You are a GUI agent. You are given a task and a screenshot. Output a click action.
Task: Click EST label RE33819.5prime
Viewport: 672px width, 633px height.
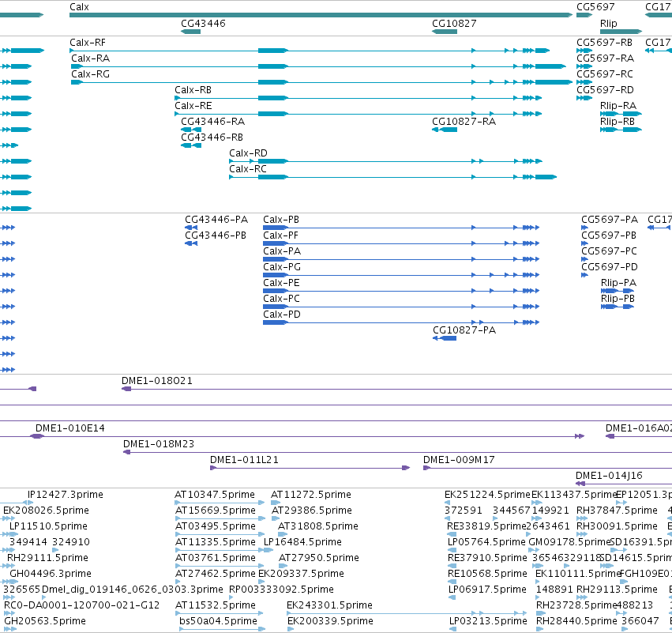pos(486,526)
